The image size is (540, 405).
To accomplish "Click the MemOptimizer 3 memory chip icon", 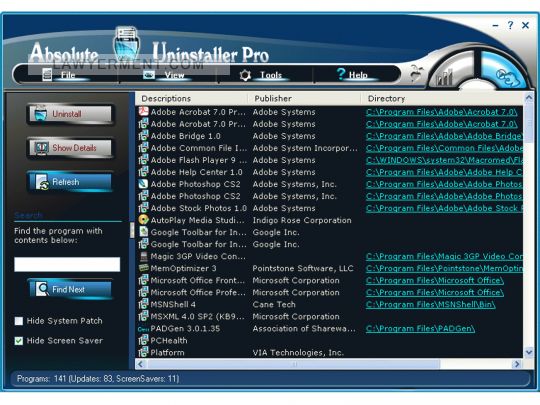I will click(x=143, y=268).
